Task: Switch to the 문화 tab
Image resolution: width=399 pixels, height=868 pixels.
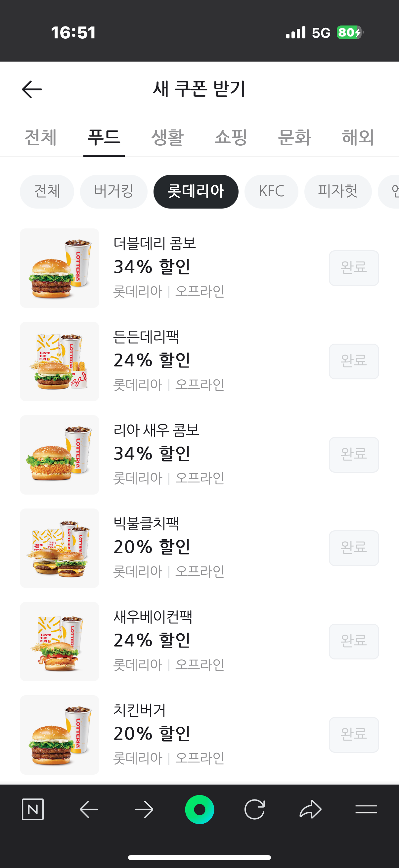Action: [294, 137]
